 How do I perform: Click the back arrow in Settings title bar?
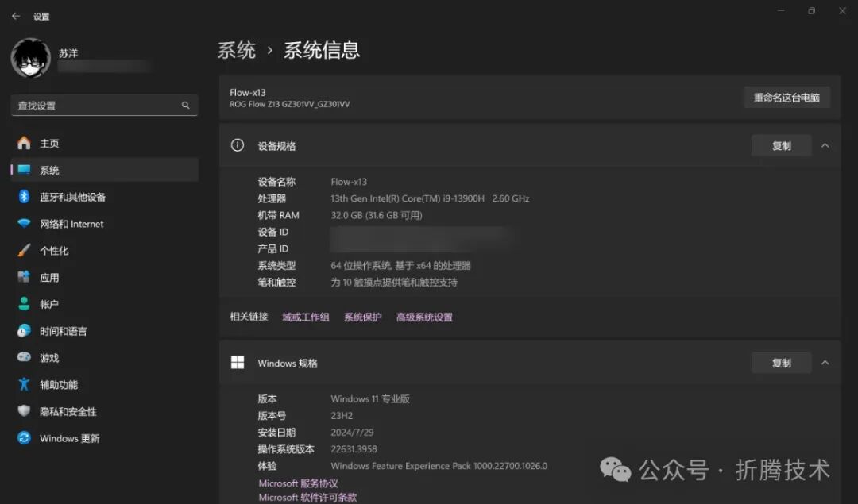pos(16,17)
